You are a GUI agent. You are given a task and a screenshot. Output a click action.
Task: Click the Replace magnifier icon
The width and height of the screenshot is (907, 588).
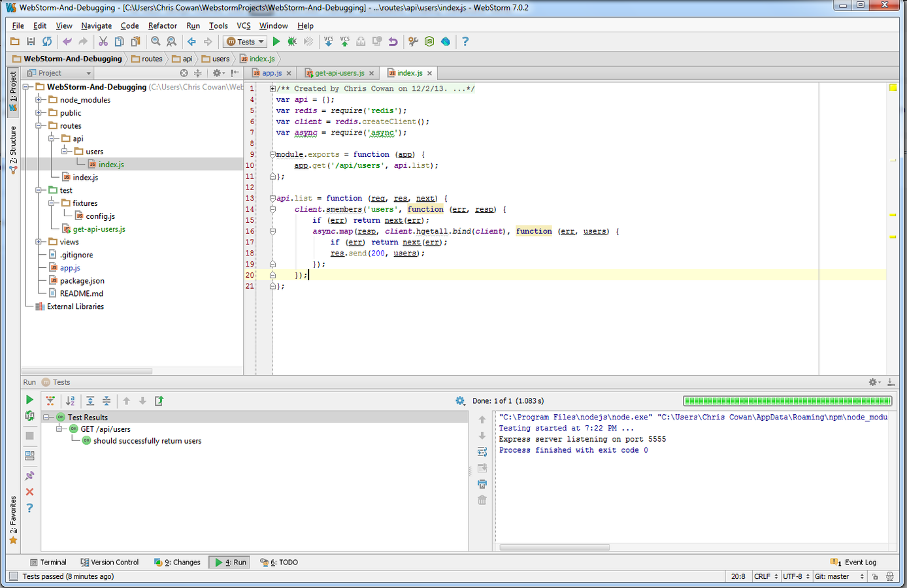[x=171, y=41]
